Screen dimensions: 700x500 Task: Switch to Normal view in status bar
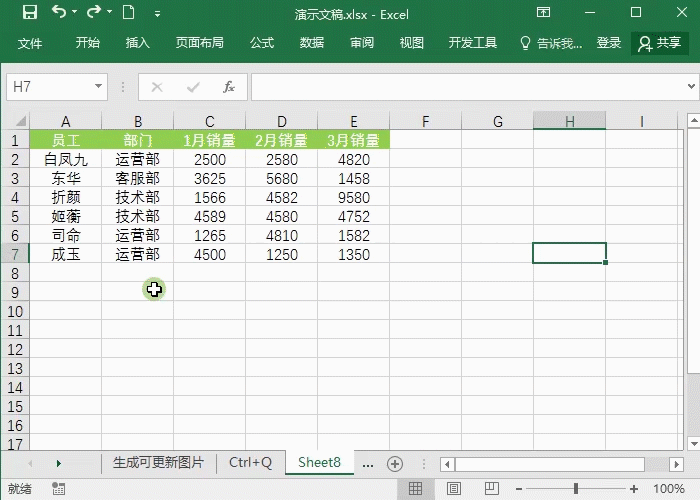pyautogui.click(x=414, y=489)
